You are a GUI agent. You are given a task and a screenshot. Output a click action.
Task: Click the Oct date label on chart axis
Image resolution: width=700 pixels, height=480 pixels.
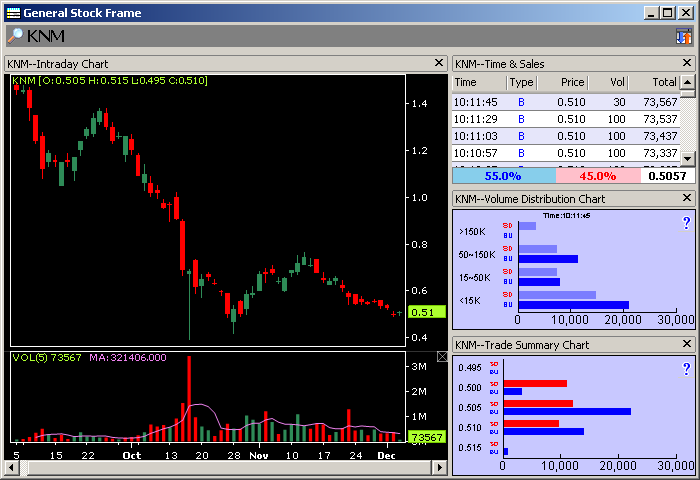[x=132, y=455]
